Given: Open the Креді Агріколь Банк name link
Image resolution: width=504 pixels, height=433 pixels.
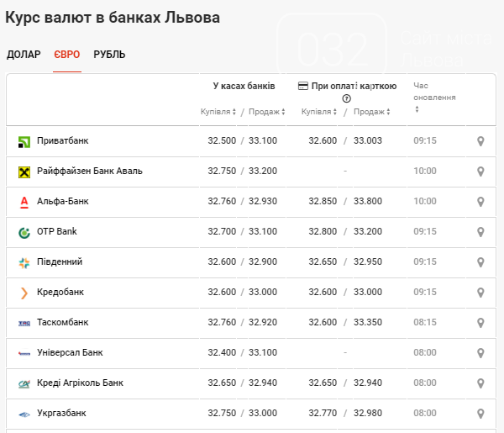Looking at the screenshot, I should (80, 383).
